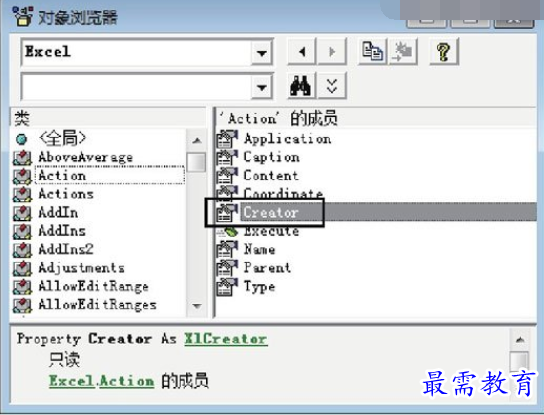Screen dimensions: 544x415
Task: Click the AddIns class icon
Action: coord(22,231)
